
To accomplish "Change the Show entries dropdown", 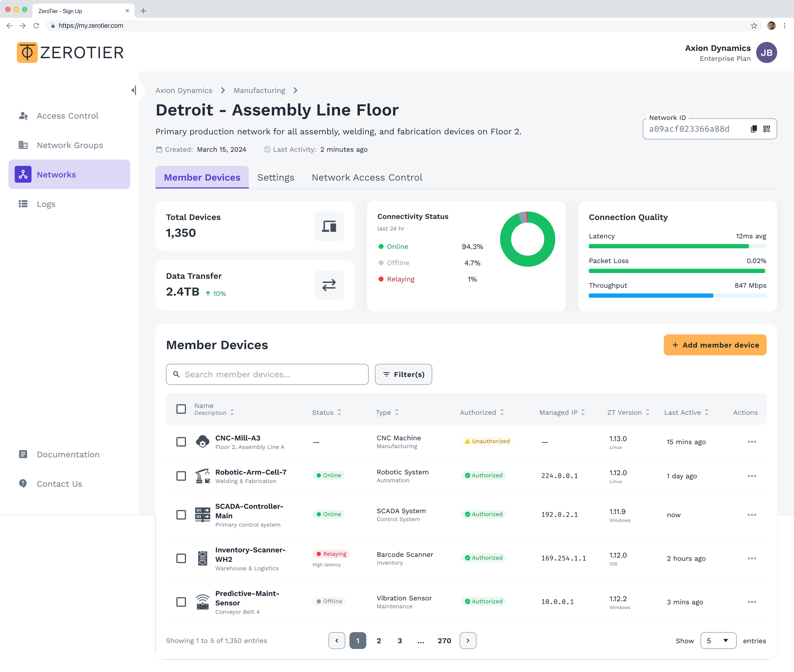I will [x=718, y=640].
